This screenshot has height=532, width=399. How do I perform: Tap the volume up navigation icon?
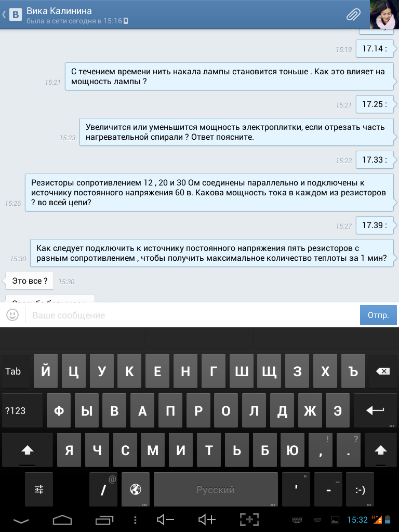207,520
